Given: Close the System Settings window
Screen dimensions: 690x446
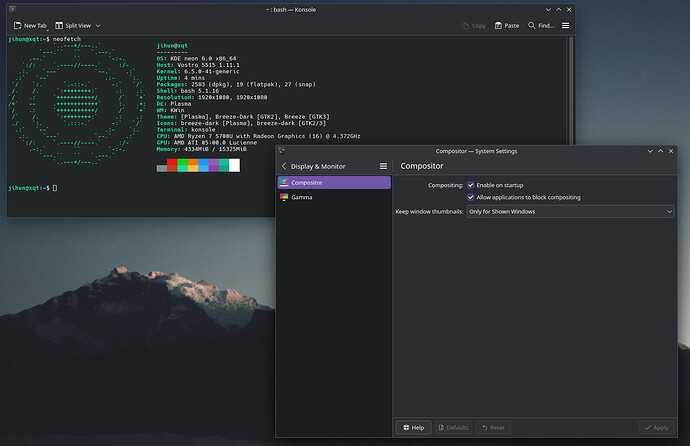Looking at the screenshot, I should click(x=671, y=151).
